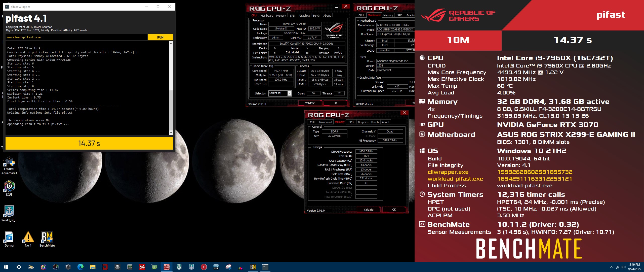Open the AIDA64 taskbar icon
The width and height of the screenshot is (644, 272).
pos(142,267)
